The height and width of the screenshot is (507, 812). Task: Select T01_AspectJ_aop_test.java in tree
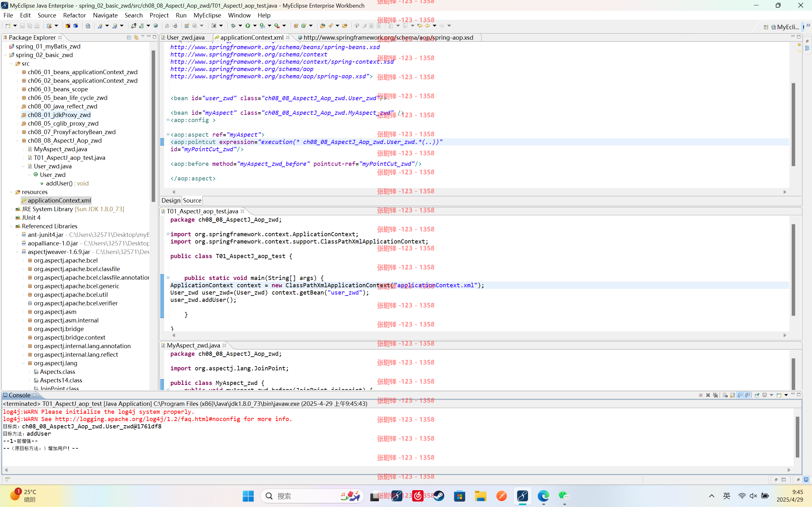pos(69,158)
